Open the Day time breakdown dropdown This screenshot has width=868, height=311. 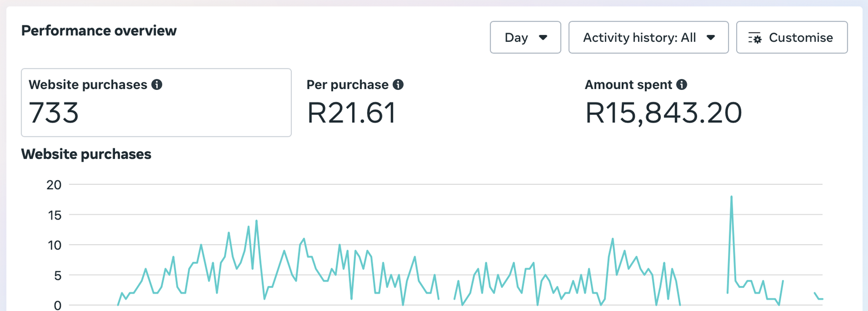coord(525,37)
